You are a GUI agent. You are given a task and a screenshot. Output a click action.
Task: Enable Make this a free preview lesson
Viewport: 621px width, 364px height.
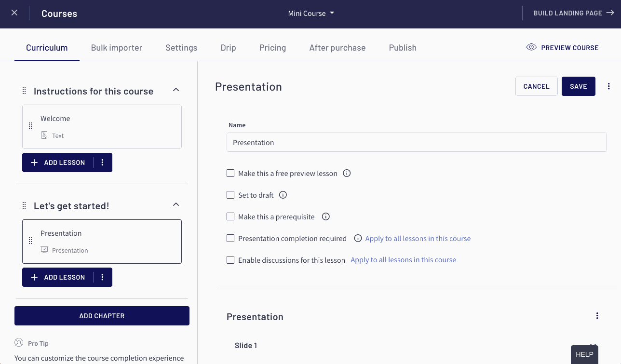pyautogui.click(x=230, y=173)
